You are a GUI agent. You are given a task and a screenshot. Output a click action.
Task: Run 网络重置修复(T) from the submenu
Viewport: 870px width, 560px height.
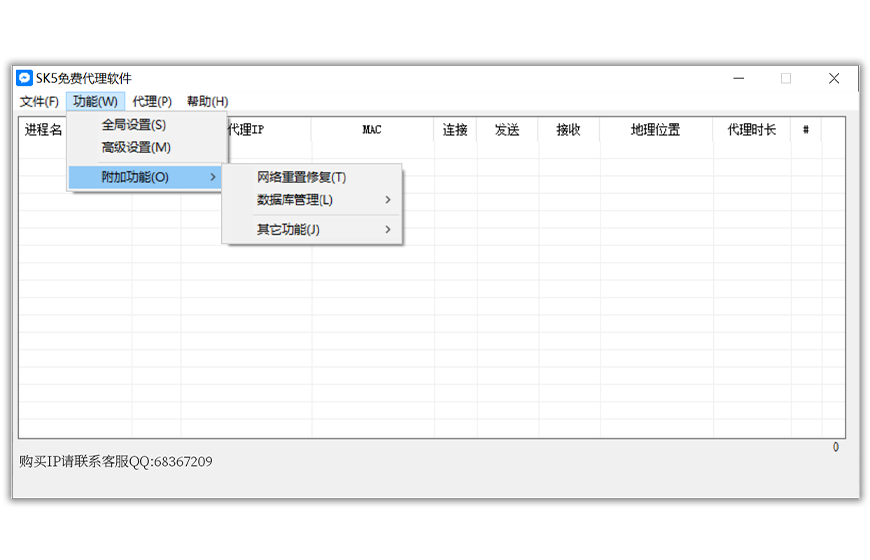tap(301, 177)
